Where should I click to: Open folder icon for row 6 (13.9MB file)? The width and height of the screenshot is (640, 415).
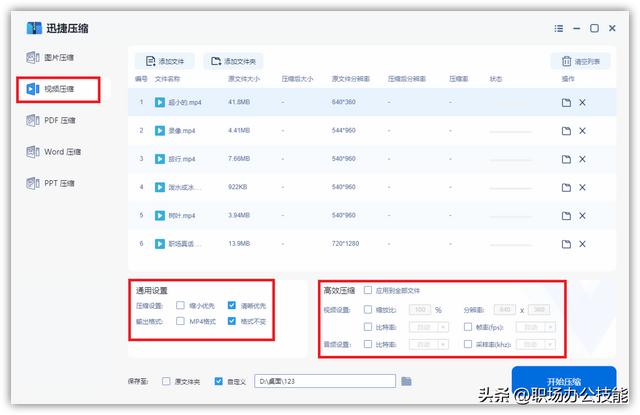[566, 244]
